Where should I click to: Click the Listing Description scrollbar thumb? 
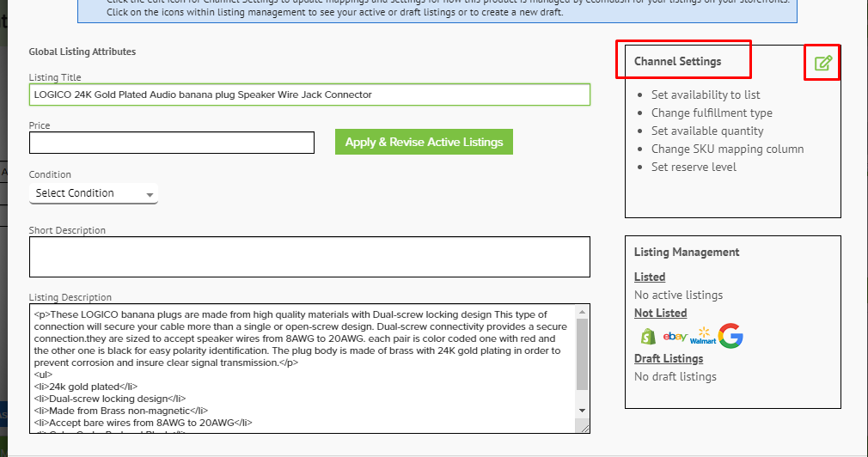[x=583, y=354]
